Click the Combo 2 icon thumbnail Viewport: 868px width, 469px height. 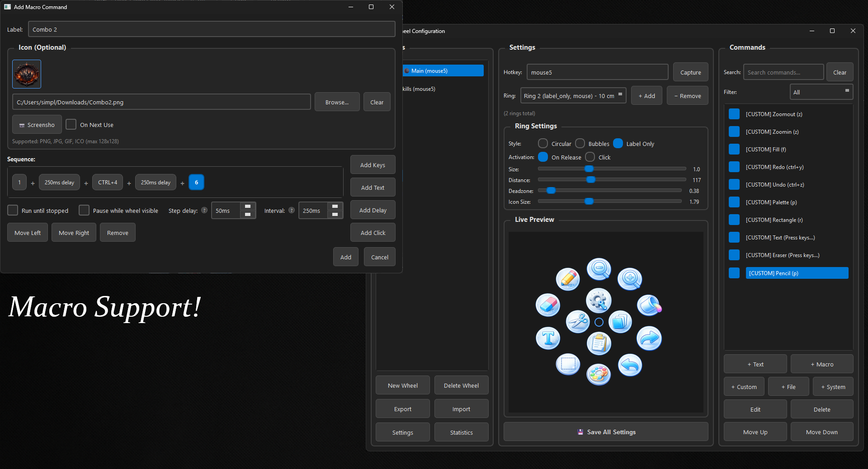pyautogui.click(x=27, y=74)
